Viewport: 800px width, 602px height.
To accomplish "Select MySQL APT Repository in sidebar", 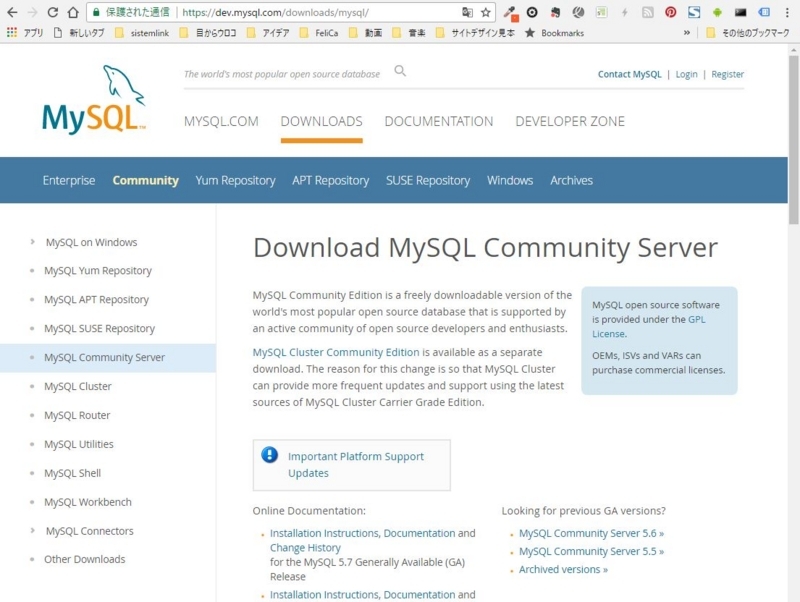I will pos(96,300).
